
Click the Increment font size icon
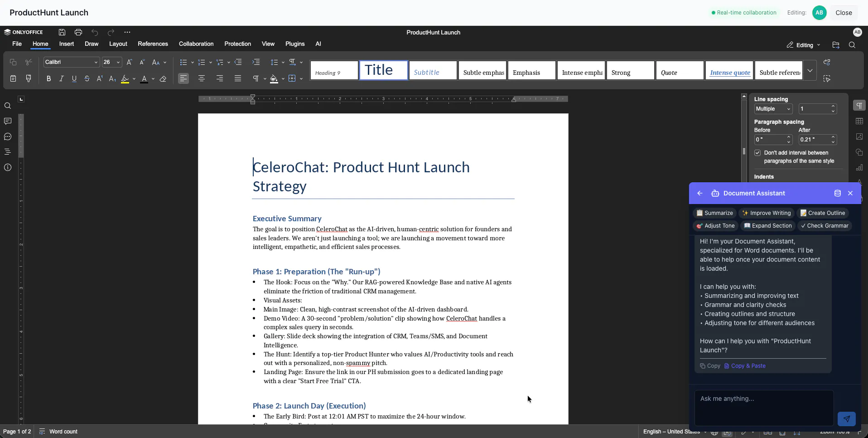130,62
